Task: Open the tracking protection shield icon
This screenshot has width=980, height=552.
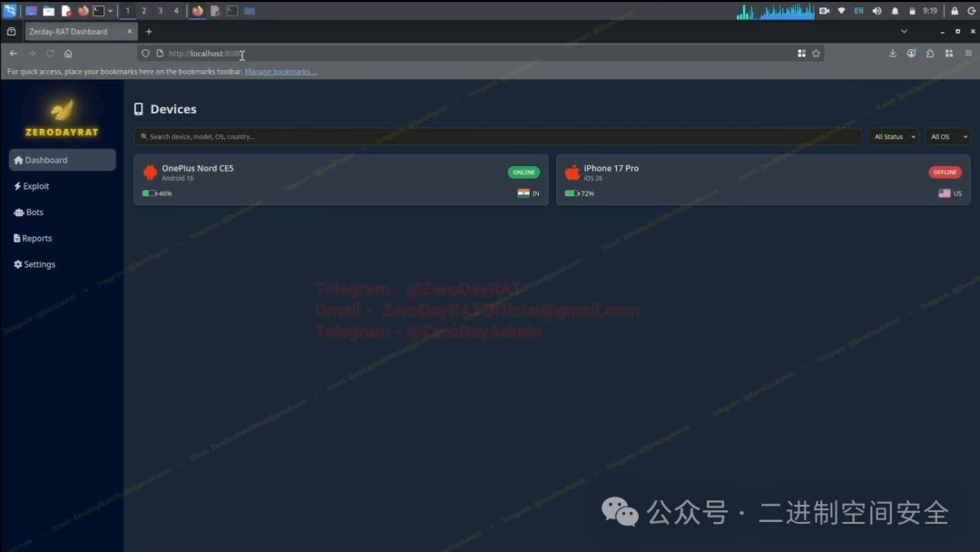Action: point(145,54)
